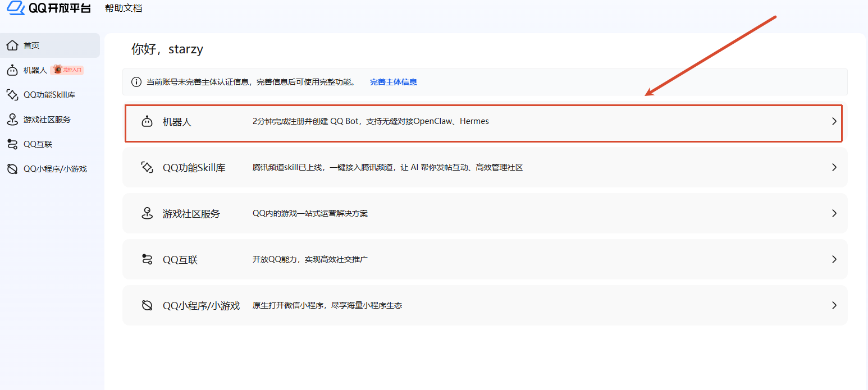Screen dimensions: 868x390
Task: Click text 原生打开微信小程序
Action: click(x=289, y=305)
